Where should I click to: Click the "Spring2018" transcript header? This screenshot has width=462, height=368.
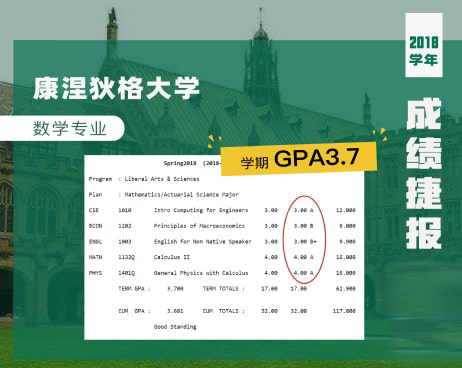pyautogui.click(x=179, y=163)
